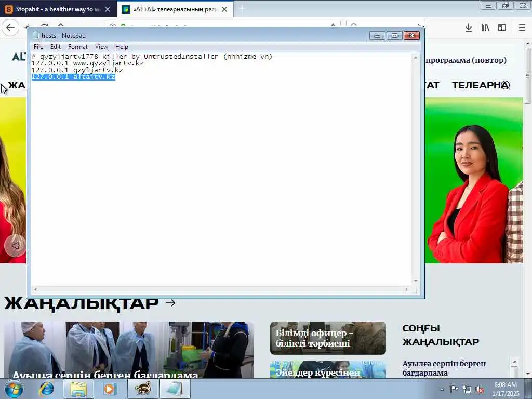Click the hosts - Notepad title bar
Image resolution: width=532 pixels, height=399 pixels.
pos(204,36)
